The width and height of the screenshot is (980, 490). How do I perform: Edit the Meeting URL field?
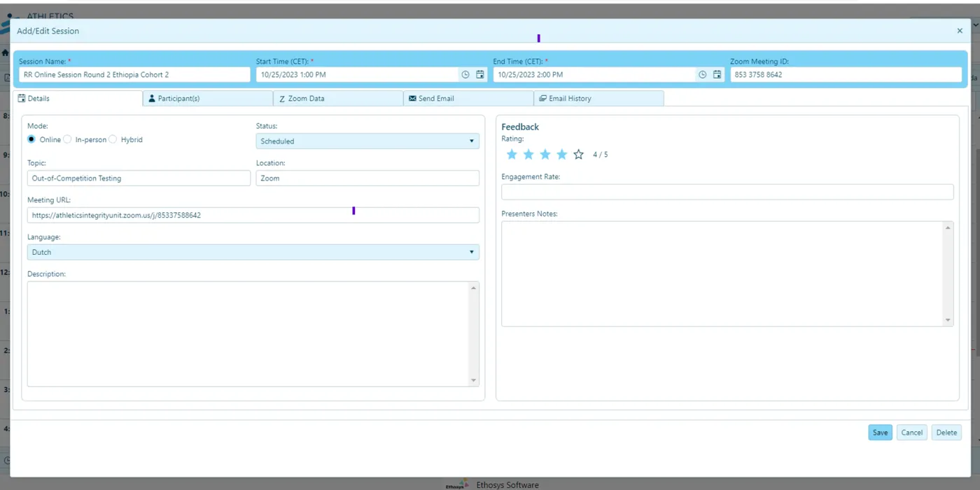pyautogui.click(x=253, y=215)
